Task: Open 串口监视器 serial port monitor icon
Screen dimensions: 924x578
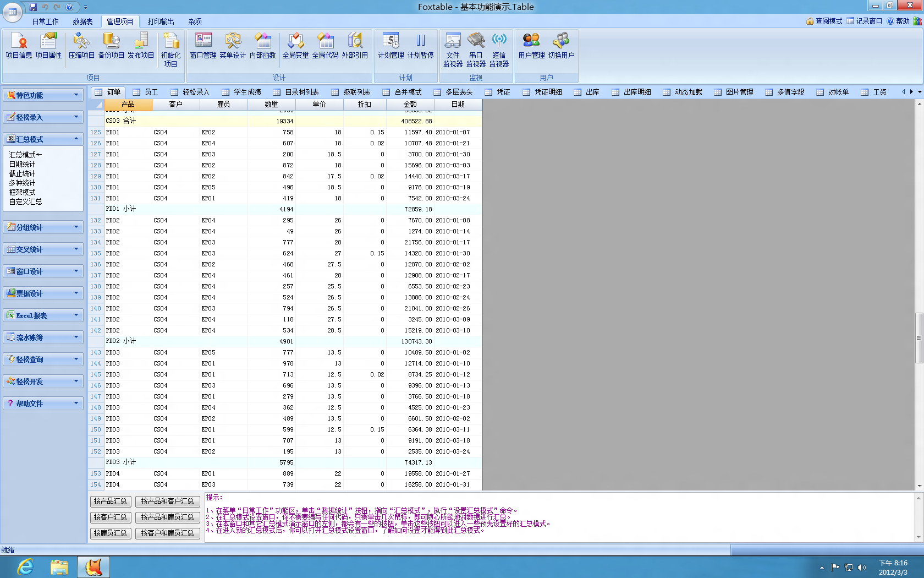Action: click(x=476, y=50)
